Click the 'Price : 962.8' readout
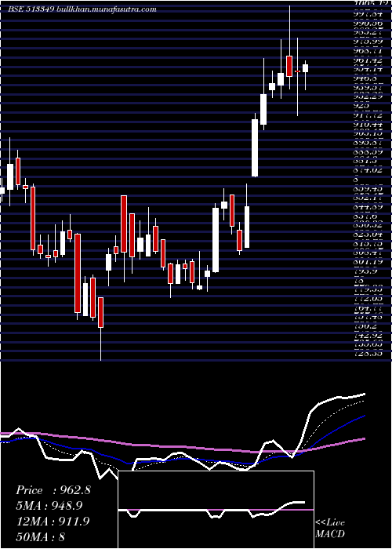 (53, 490)
